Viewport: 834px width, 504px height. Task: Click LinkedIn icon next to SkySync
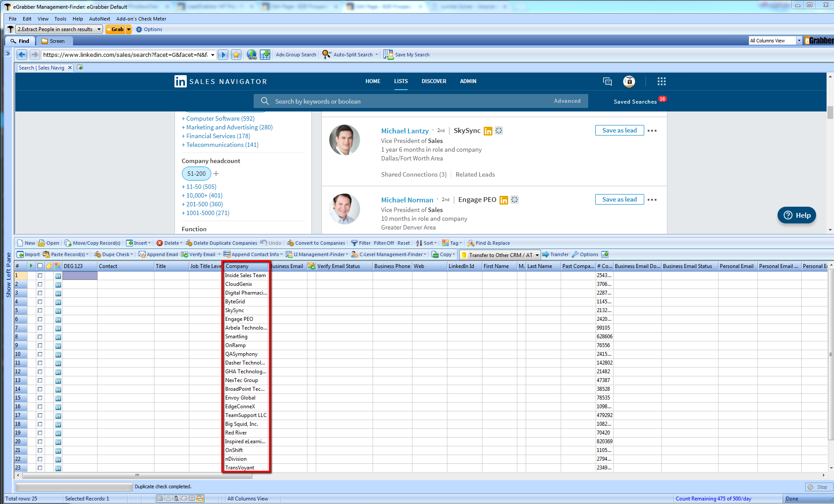(x=488, y=131)
